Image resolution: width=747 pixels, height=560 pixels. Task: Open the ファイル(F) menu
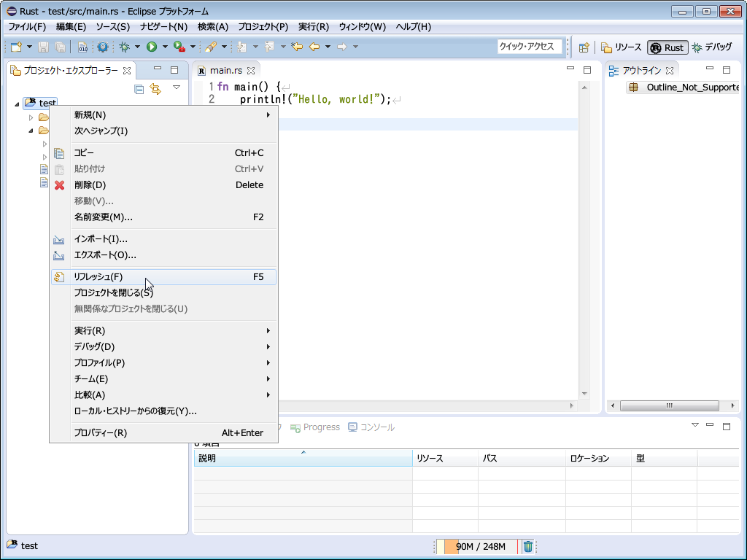click(x=27, y=27)
